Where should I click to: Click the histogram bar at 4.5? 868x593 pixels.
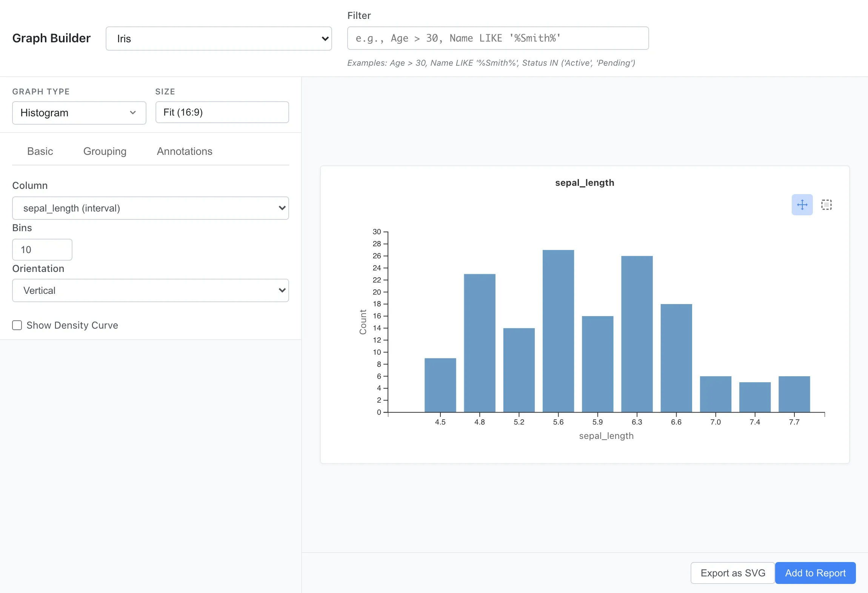(x=440, y=385)
